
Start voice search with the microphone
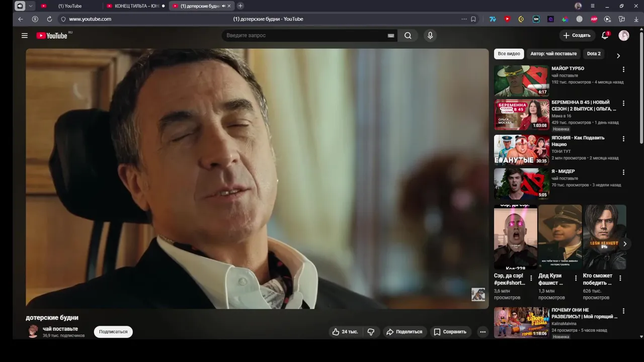pyautogui.click(x=430, y=35)
